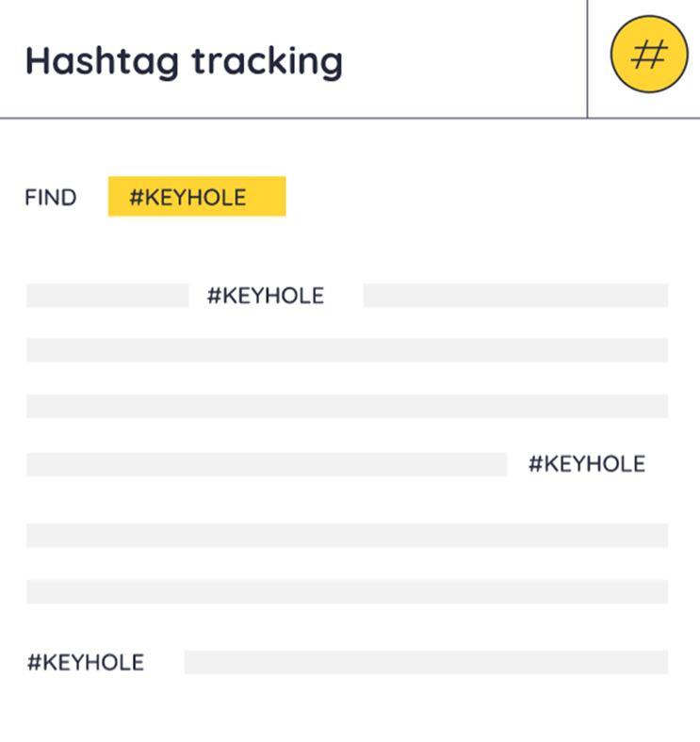Screen dimensions: 700x742
Task: Click vertical divider line left of hashtag icon
Action: 587,58
